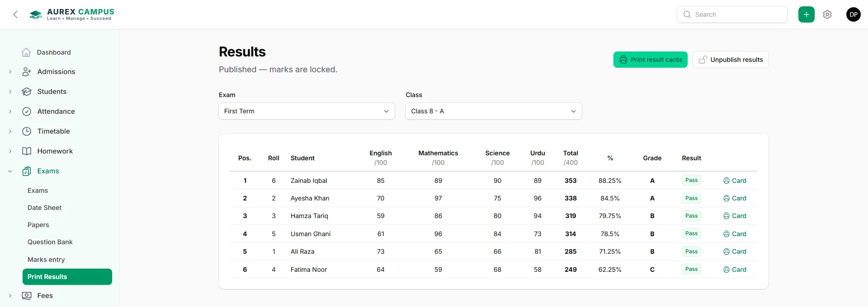The image size is (868, 307).
Task: Open Exams submenu item under Exams
Action: point(38,191)
